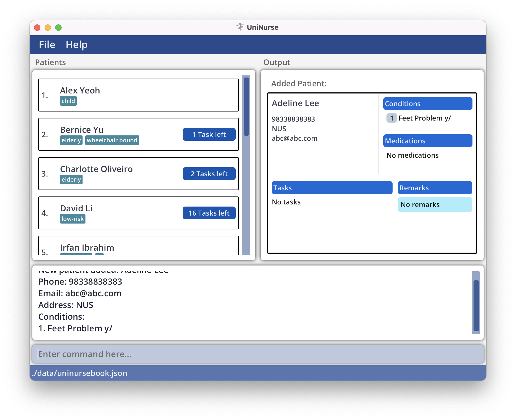This screenshot has height=420, width=516.
Task: Click the UniNurse caduceus title icon
Action: (240, 27)
